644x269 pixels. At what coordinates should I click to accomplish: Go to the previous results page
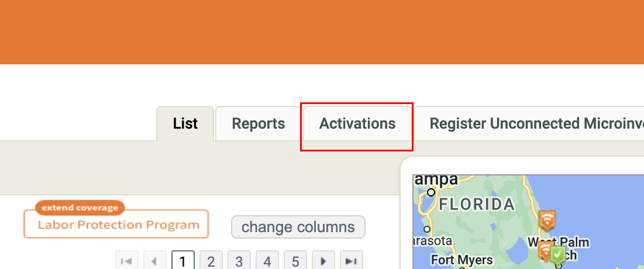[x=154, y=261]
